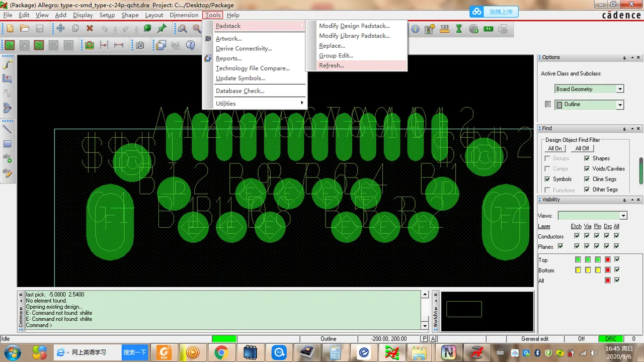The width and height of the screenshot is (644, 362).
Task: Click the green DRC status button
Action: point(610,339)
